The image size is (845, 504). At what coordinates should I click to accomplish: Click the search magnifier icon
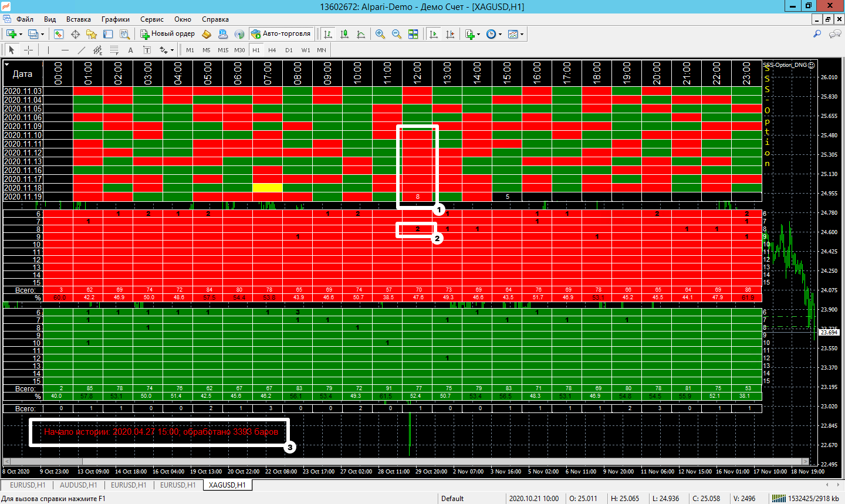pos(817,34)
